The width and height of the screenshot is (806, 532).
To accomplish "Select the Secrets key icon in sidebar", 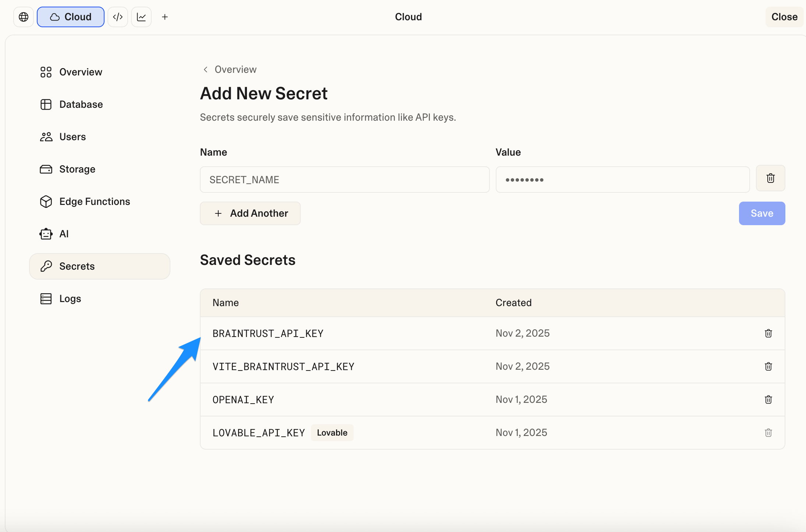I will (46, 266).
